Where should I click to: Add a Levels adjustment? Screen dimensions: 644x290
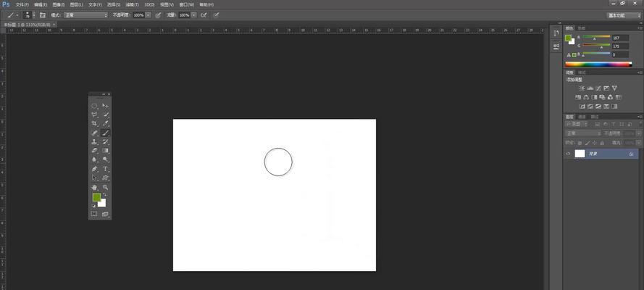pos(590,88)
